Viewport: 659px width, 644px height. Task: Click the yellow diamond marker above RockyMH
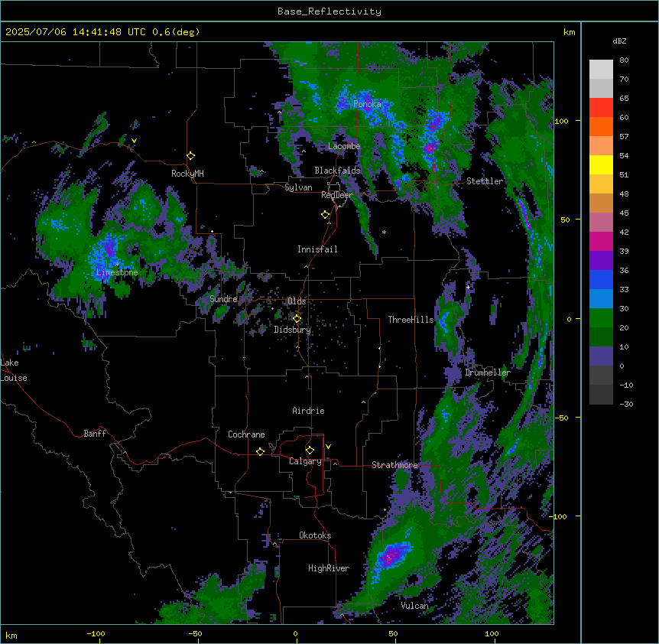pyautogui.click(x=191, y=156)
